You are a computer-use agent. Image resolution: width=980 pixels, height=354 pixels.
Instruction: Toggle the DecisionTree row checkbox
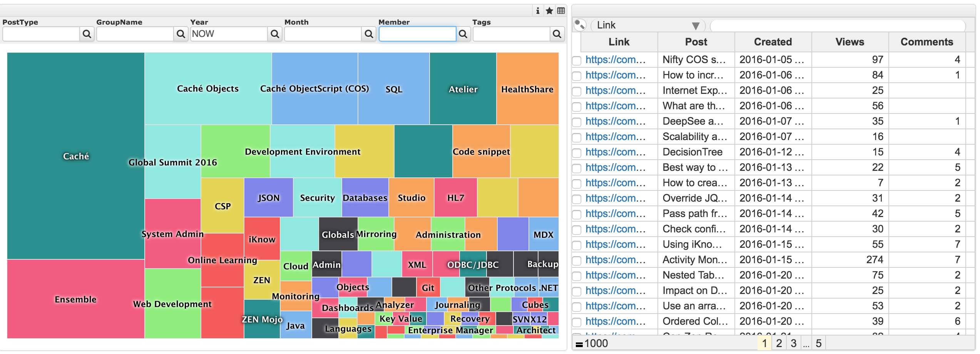point(577,153)
